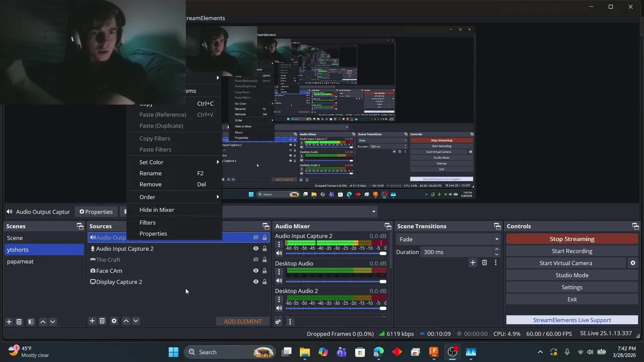644x362 pixels.
Task: Add a new scene with plus icon
Action: 9,321
